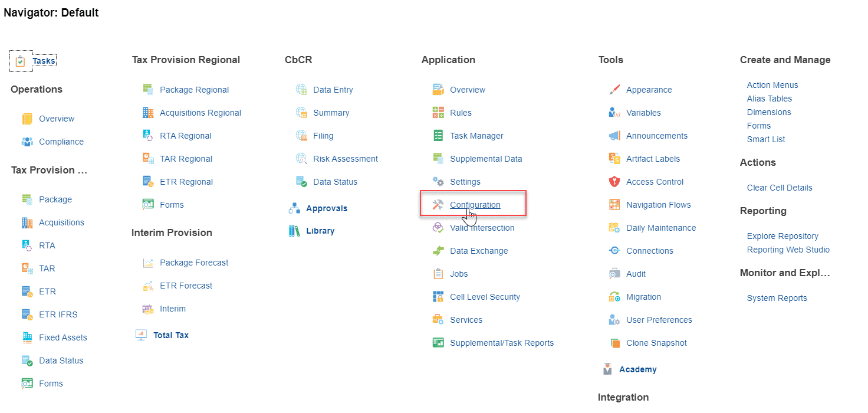Open the Smart List link
This screenshot has width=868, height=413.
pos(766,139)
